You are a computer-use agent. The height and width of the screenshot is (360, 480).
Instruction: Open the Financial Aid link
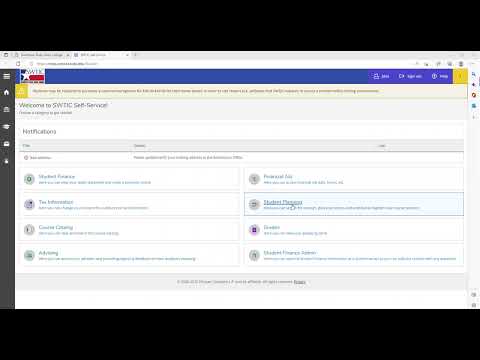278,176
